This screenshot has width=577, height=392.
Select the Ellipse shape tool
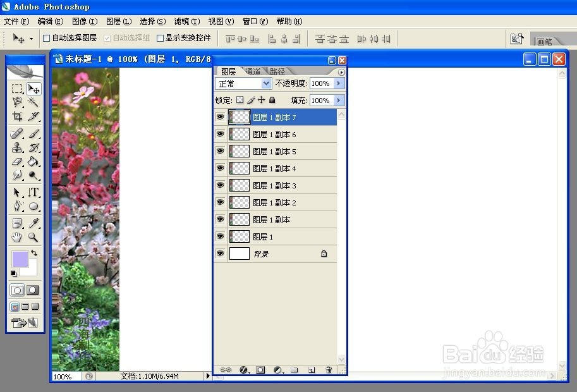coord(33,206)
